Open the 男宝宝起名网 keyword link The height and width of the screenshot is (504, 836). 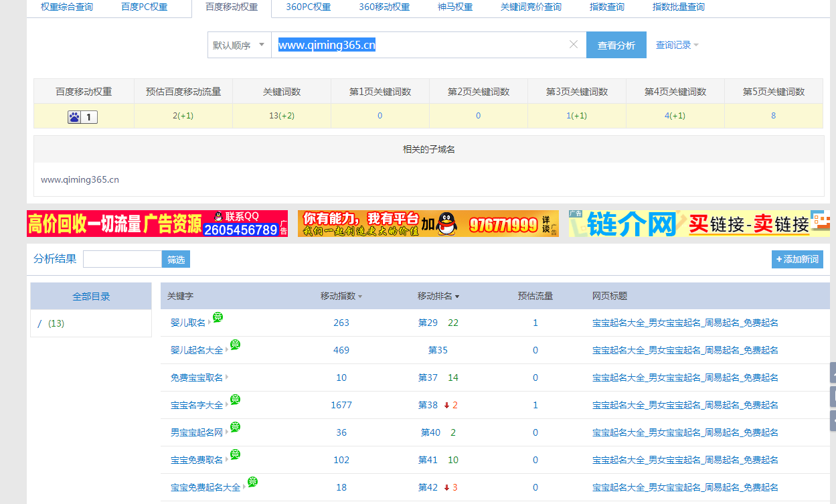point(197,432)
